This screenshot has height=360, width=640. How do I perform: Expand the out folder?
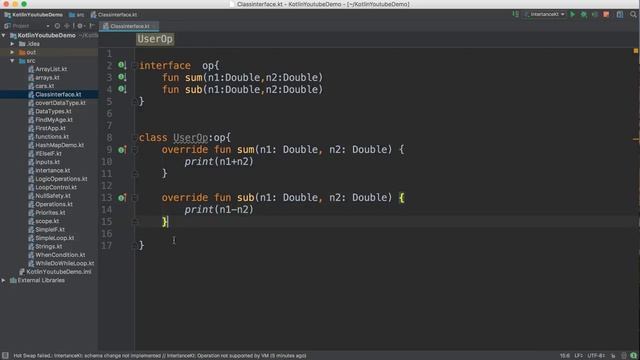pyautogui.click(x=12, y=52)
